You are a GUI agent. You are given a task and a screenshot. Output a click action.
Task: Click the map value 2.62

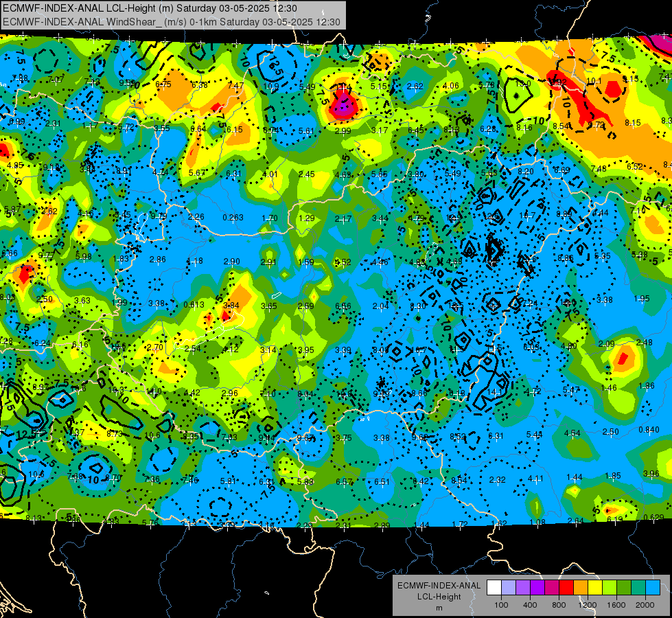click(415, 87)
